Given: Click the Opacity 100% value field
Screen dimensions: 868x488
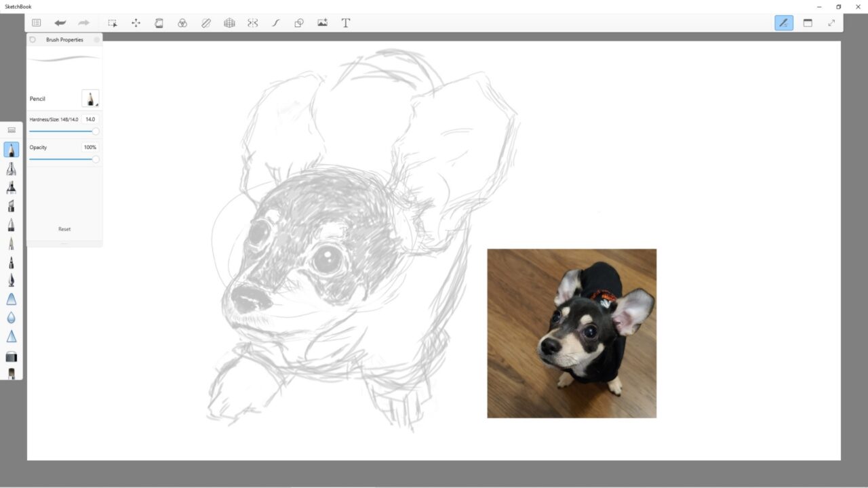Looking at the screenshot, I should (x=90, y=147).
